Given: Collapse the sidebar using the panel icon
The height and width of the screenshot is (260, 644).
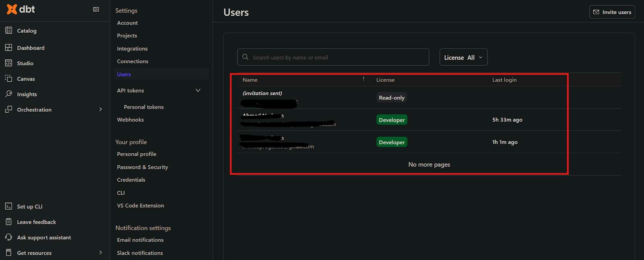Looking at the screenshot, I should tap(96, 9).
